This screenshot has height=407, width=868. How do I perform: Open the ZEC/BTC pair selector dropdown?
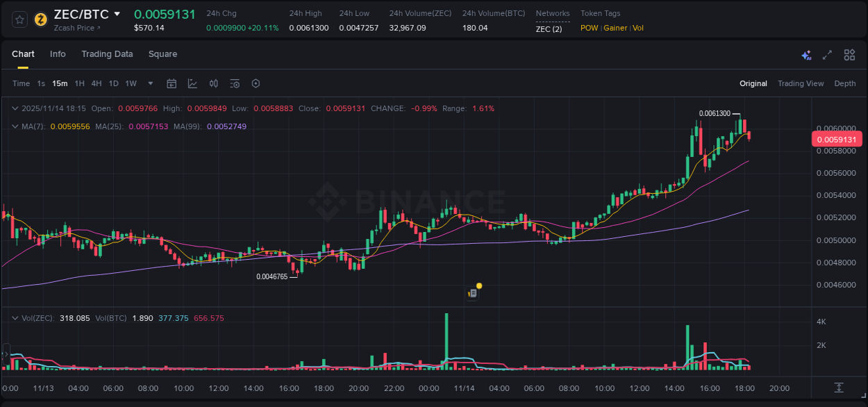116,14
